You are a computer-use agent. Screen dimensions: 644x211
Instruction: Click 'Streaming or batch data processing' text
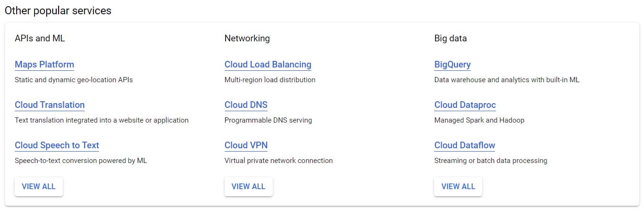(x=491, y=161)
